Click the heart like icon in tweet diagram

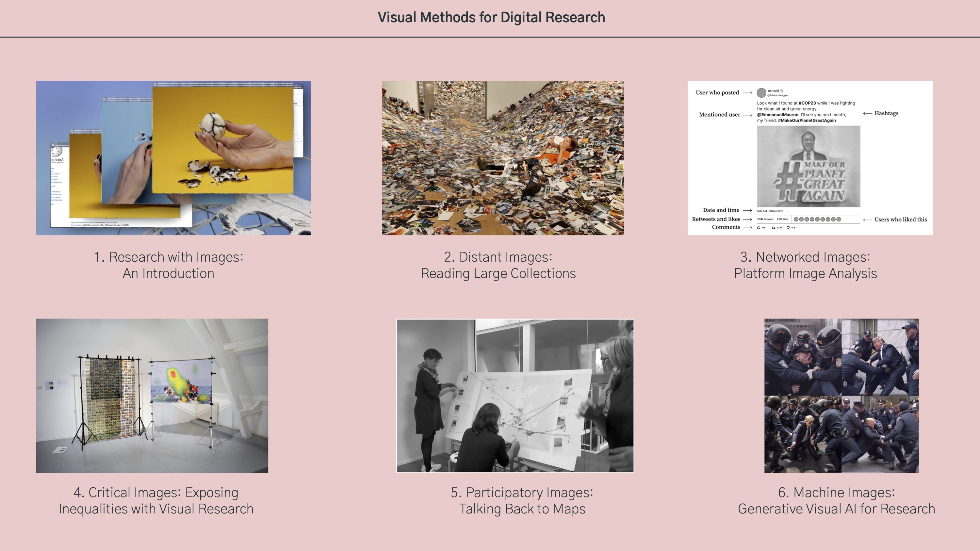click(788, 228)
